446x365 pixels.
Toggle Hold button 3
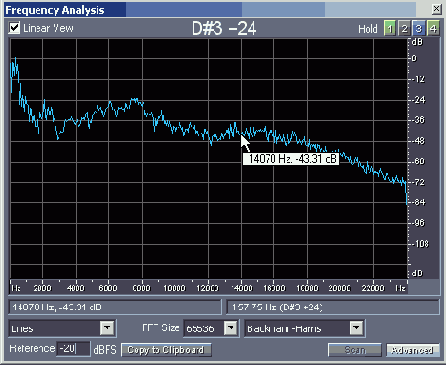[419, 29]
